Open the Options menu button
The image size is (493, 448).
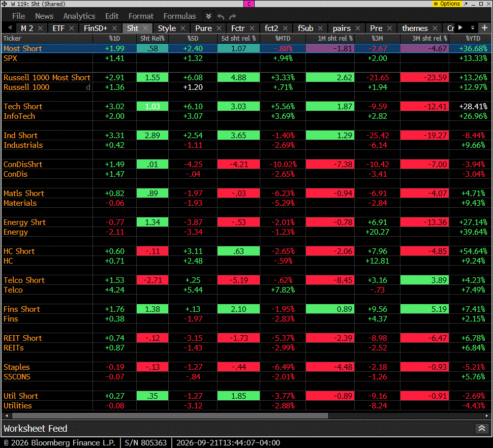coord(447,4)
